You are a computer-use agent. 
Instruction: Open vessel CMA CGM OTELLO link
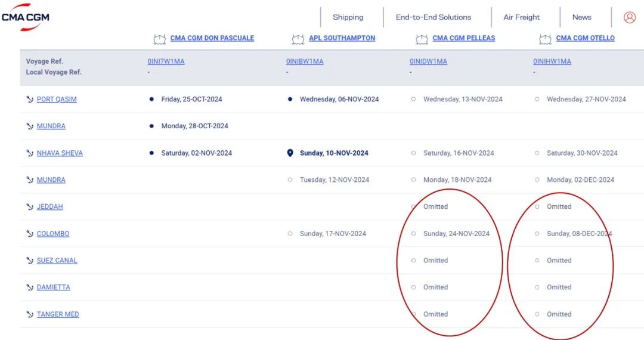pyautogui.click(x=586, y=38)
